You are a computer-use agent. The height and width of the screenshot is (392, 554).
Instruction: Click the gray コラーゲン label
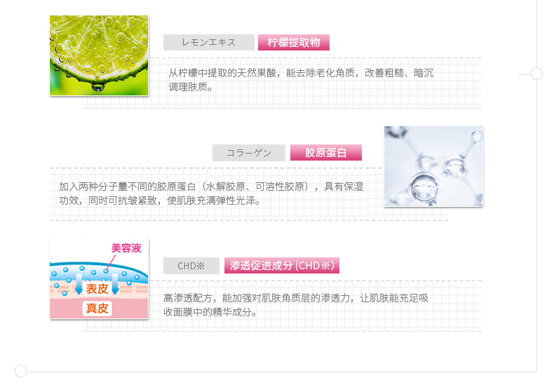[249, 153]
